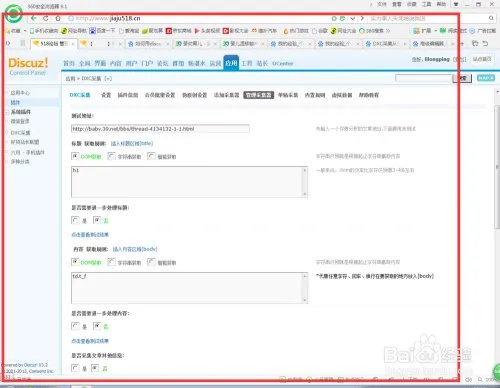Click the 退出 logout link
500x388 pixels.
coord(460,59)
